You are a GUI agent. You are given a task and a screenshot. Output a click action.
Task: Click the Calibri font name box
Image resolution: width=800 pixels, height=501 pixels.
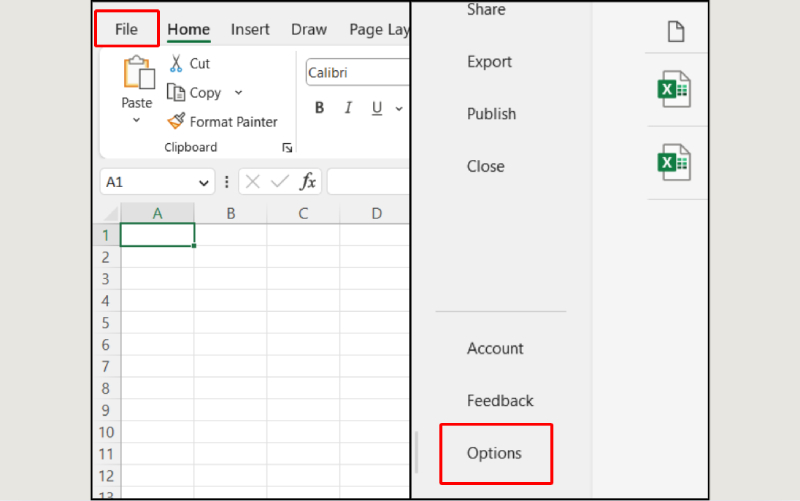click(x=357, y=72)
